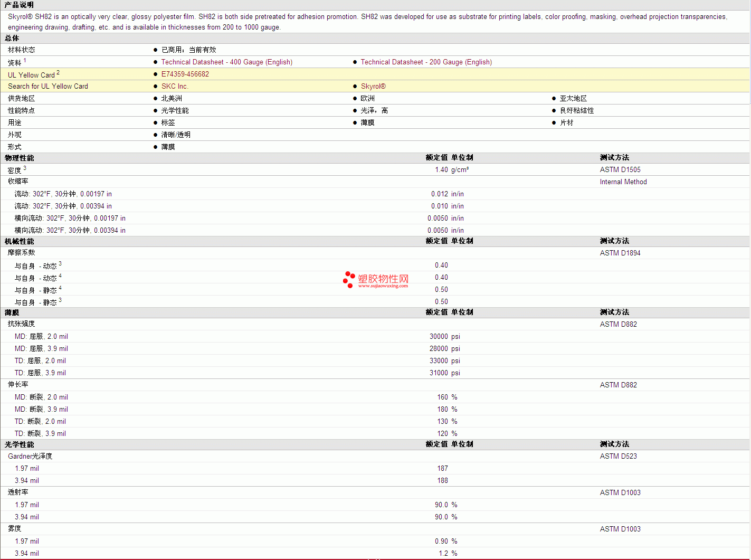This screenshot has width=751, height=560.
Task: Click shrinkage value 0.012 in/in
Action: [448, 194]
